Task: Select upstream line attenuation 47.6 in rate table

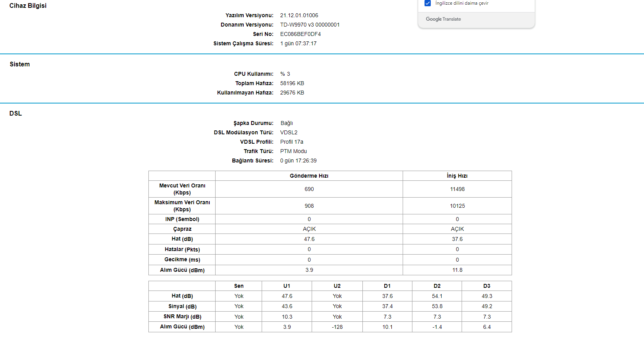Action: tap(309, 239)
